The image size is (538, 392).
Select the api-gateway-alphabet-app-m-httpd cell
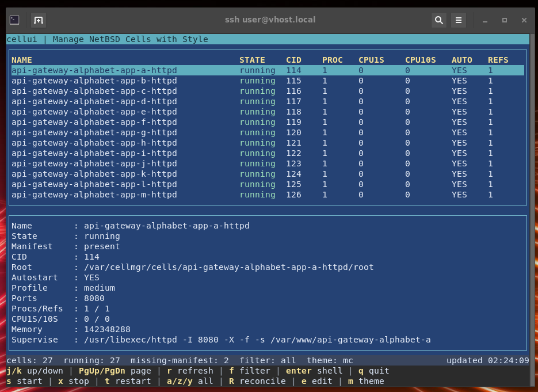point(94,195)
